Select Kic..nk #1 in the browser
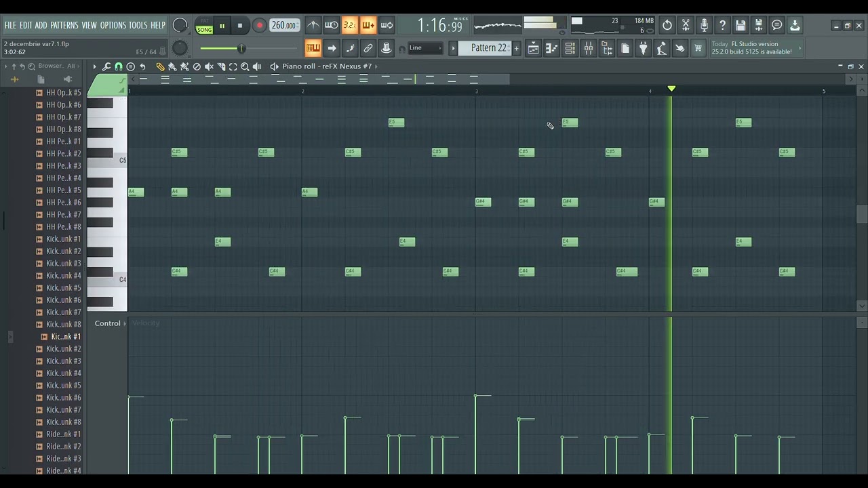Image resolution: width=868 pixels, height=488 pixels. (x=66, y=337)
